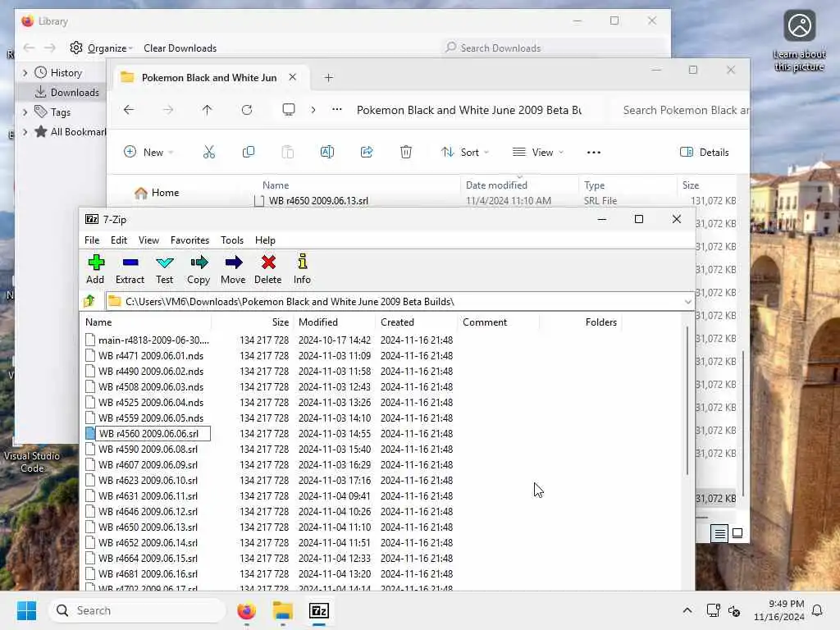Click the Share icon in File Explorer
Screen dimensions: 840x630
(x=367, y=152)
